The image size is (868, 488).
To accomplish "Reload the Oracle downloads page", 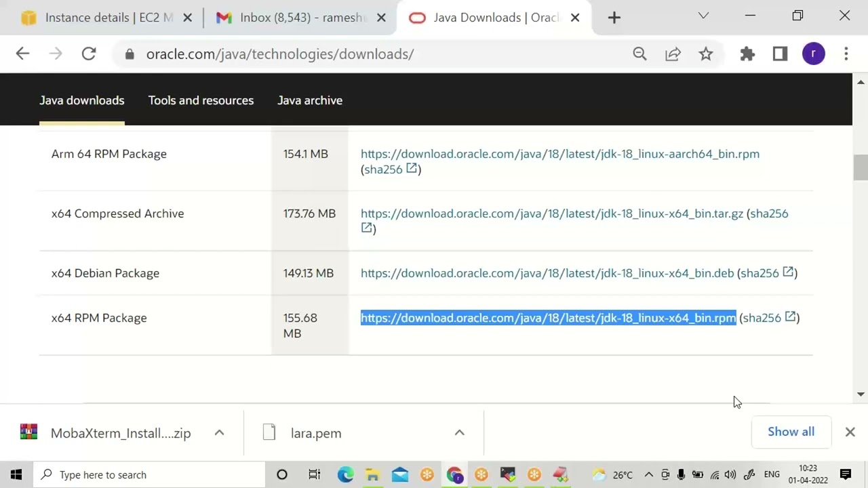I will click(89, 54).
